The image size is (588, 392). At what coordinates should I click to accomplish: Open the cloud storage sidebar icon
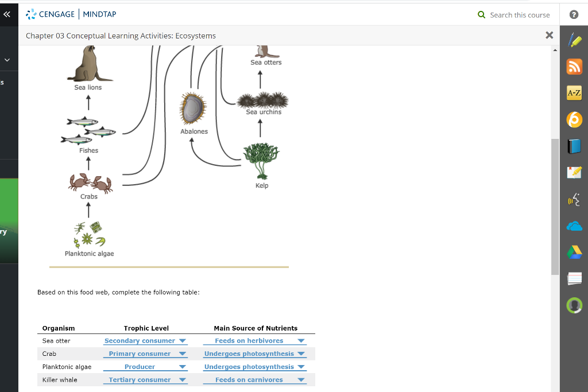click(x=574, y=226)
